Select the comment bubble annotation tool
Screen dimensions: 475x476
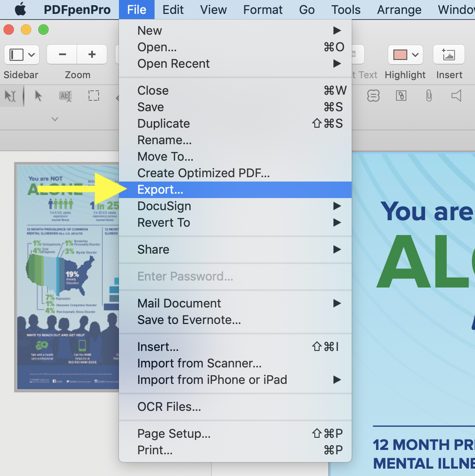click(x=373, y=96)
